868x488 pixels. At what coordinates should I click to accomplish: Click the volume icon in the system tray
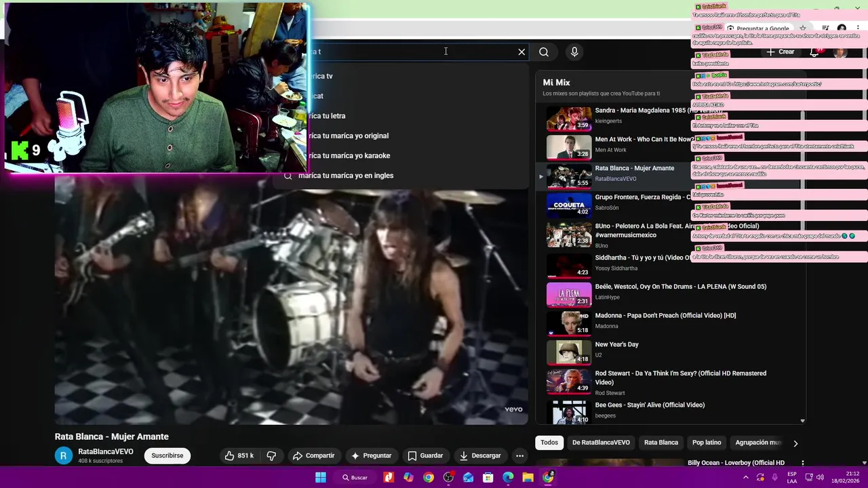click(x=820, y=477)
